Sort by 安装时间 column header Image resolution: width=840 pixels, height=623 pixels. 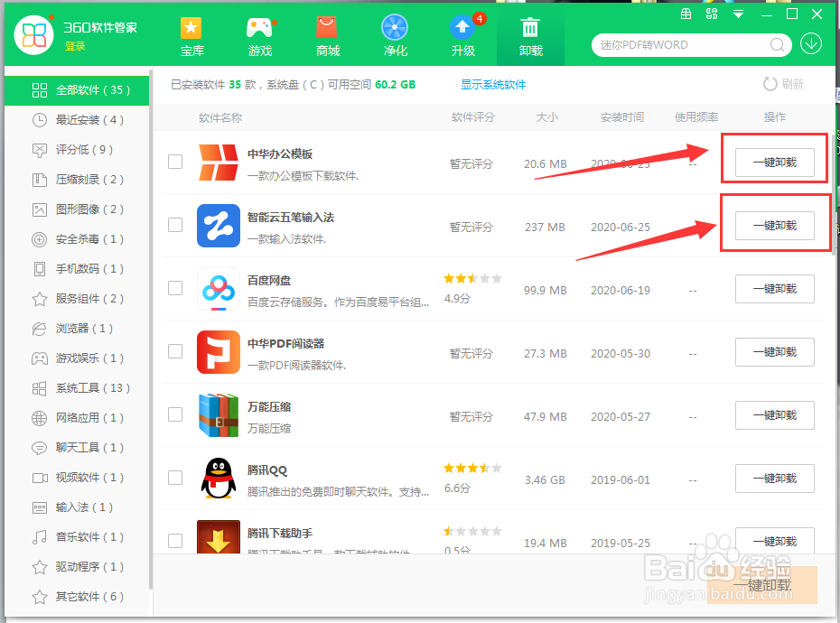click(x=621, y=117)
